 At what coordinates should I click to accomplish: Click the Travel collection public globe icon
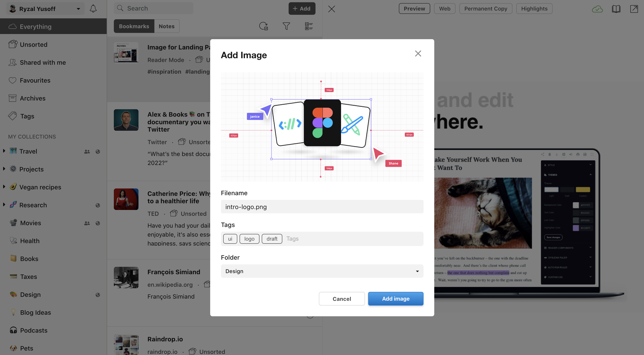point(98,152)
